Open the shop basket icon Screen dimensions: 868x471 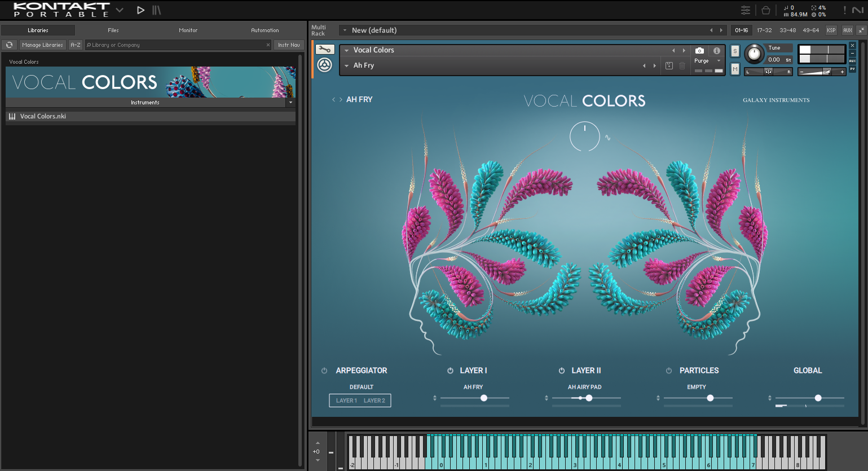pos(765,10)
